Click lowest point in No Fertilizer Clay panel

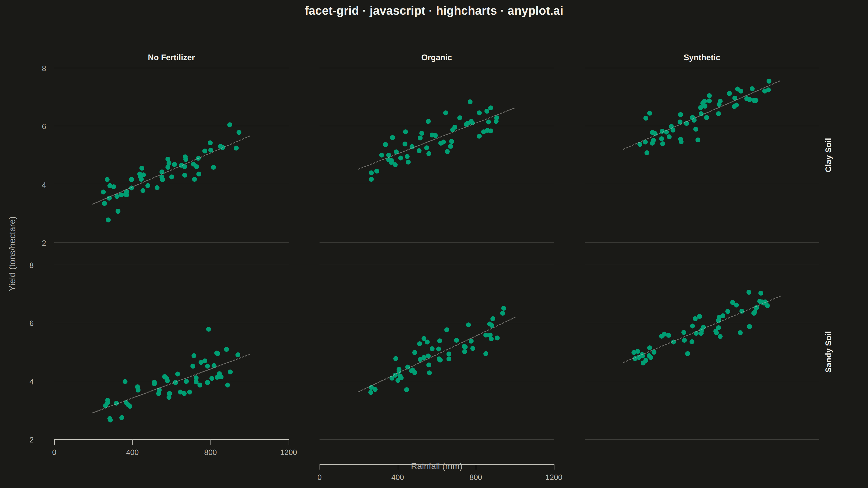108,220
